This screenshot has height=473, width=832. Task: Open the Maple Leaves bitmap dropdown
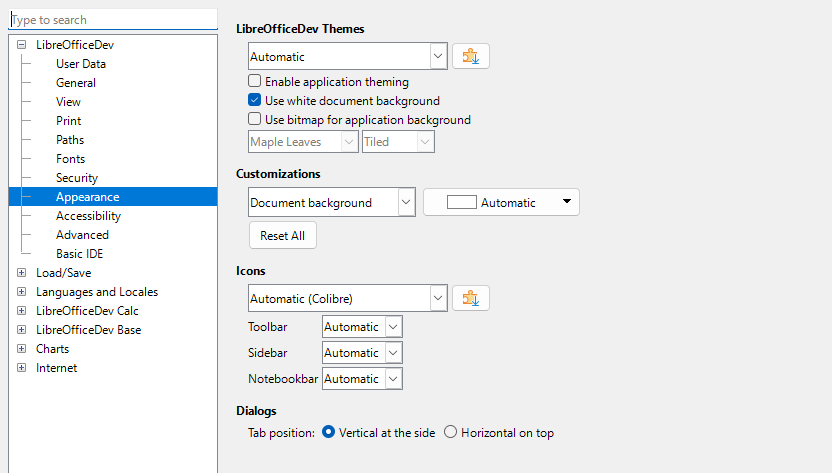pyautogui.click(x=303, y=142)
